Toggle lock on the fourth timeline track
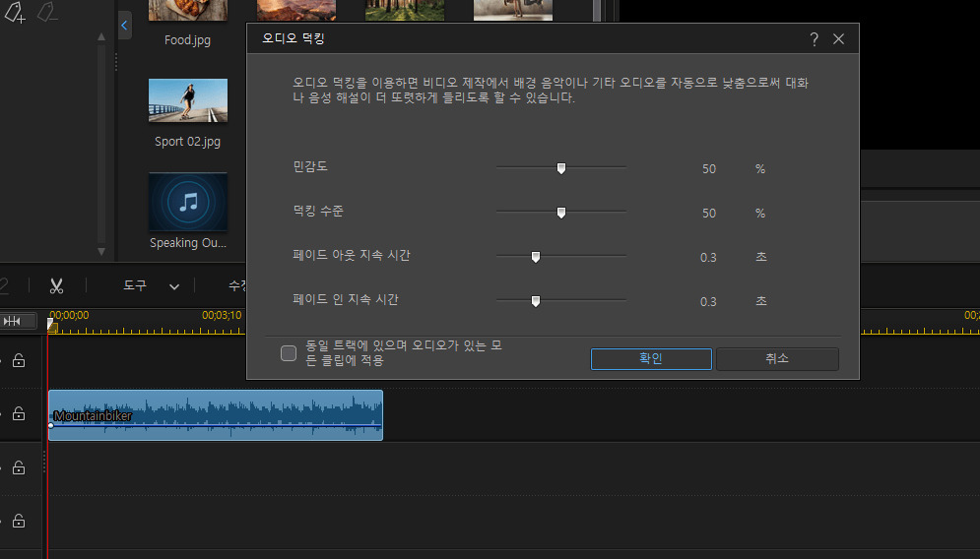 pos(19,521)
